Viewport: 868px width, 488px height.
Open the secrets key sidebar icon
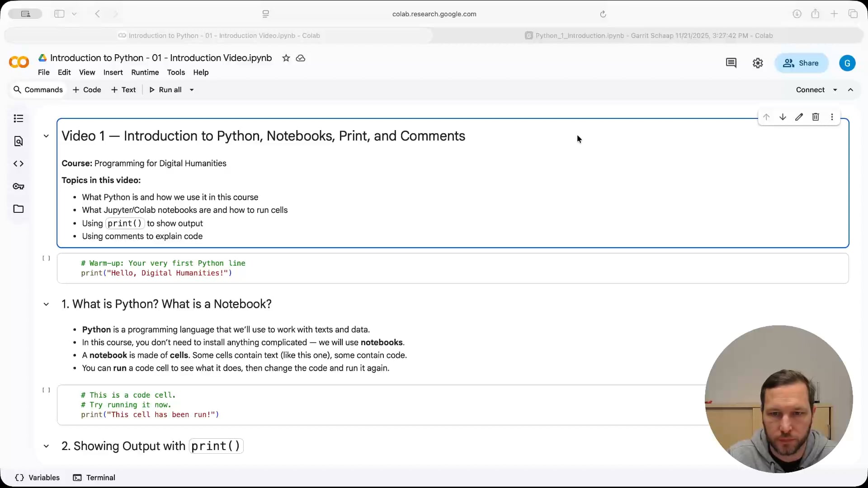[x=19, y=186]
